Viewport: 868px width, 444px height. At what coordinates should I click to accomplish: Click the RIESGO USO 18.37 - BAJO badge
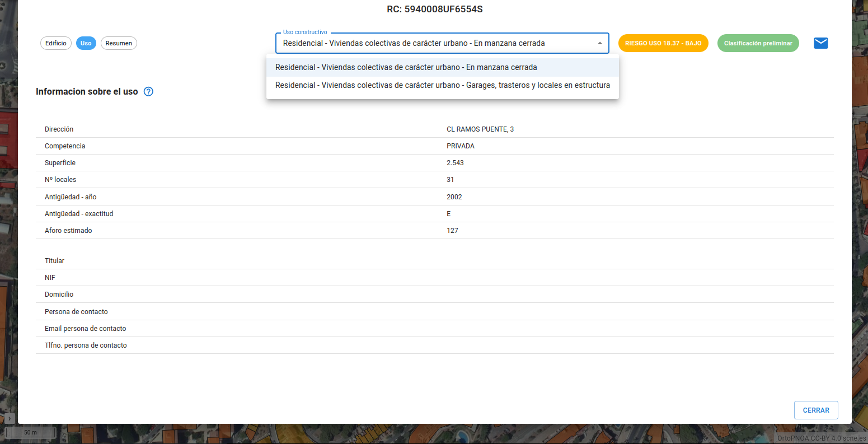click(x=663, y=43)
